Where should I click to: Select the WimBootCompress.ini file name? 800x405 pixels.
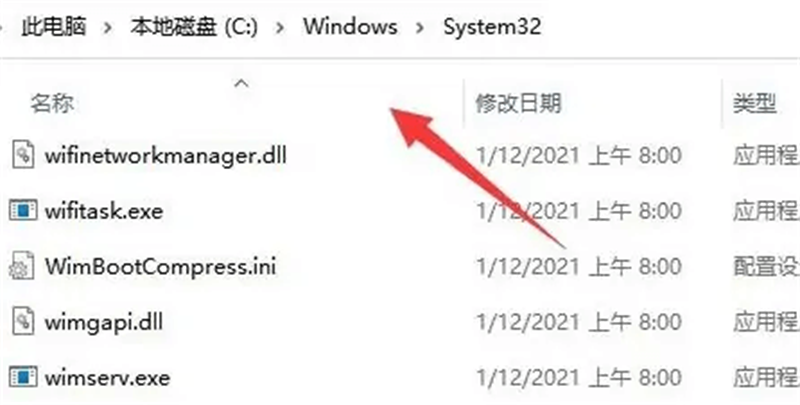click(x=160, y=266)
